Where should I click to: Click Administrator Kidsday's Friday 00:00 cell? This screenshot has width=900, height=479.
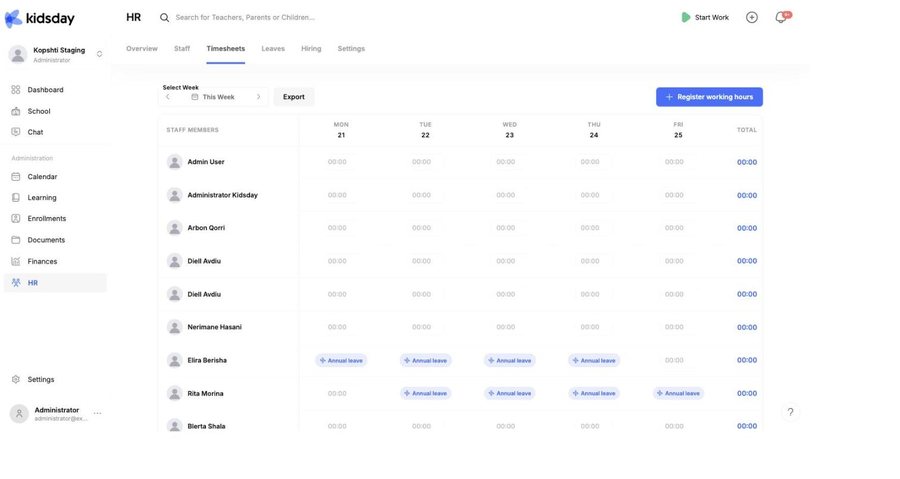coord(674,195)
